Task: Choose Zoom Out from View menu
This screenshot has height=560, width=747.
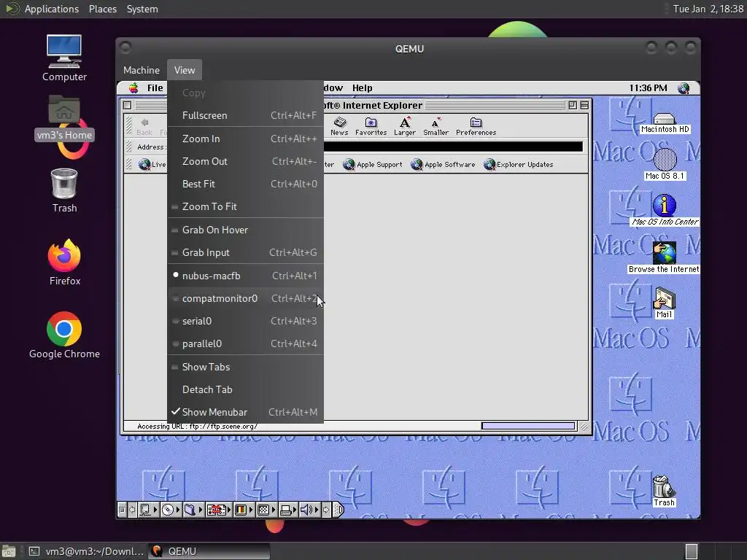Action: (x=245, y=161)
